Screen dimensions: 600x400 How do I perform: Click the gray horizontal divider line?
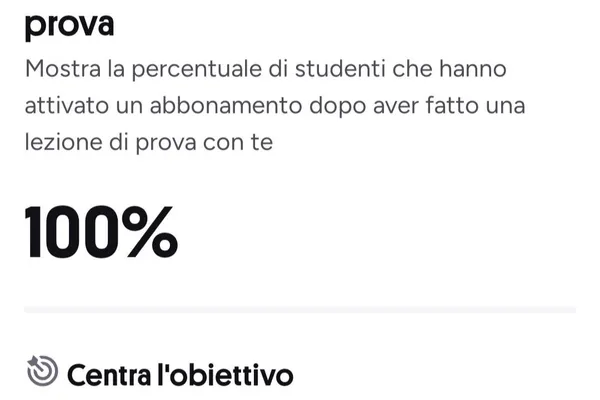click(x=300, y=309)
